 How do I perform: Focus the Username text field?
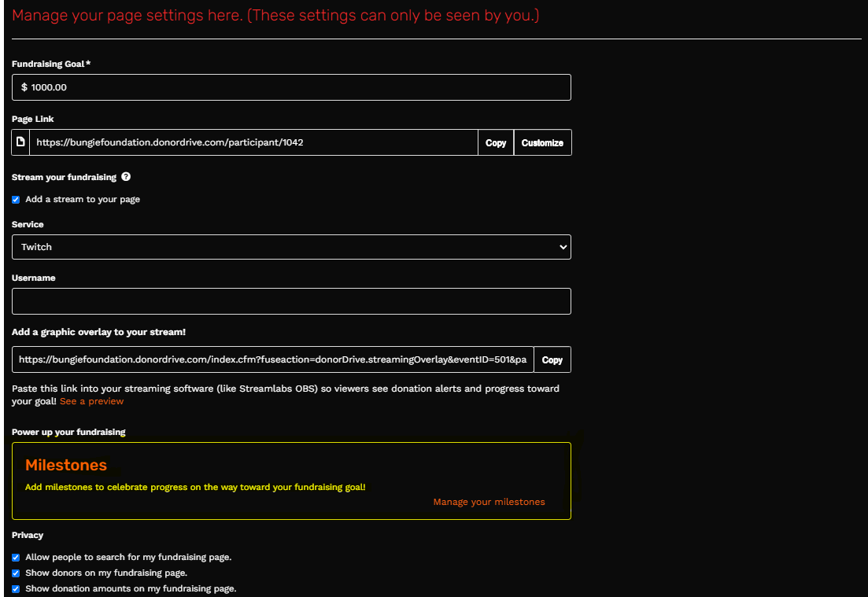(291, 301)
